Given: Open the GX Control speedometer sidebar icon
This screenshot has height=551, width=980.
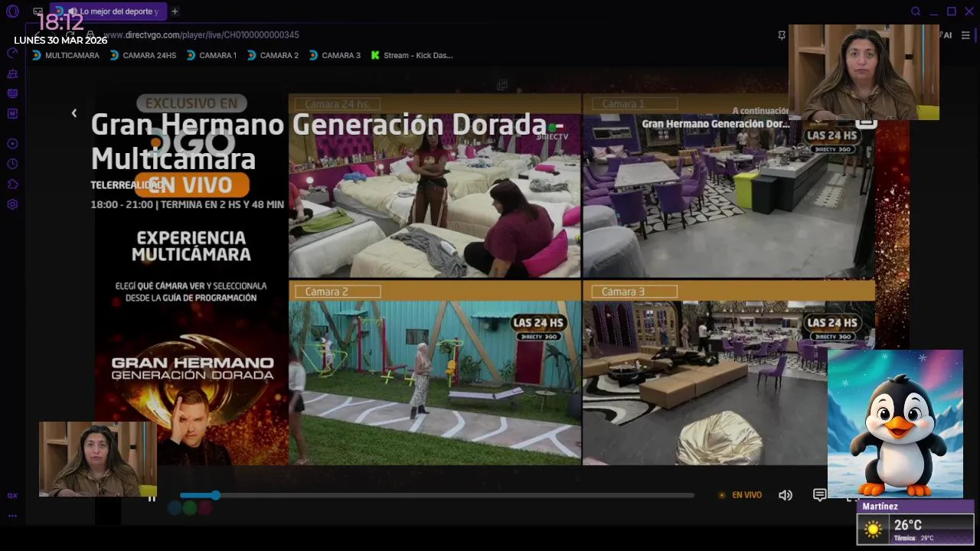Looking at the screenshot, I should pos(12,53).
